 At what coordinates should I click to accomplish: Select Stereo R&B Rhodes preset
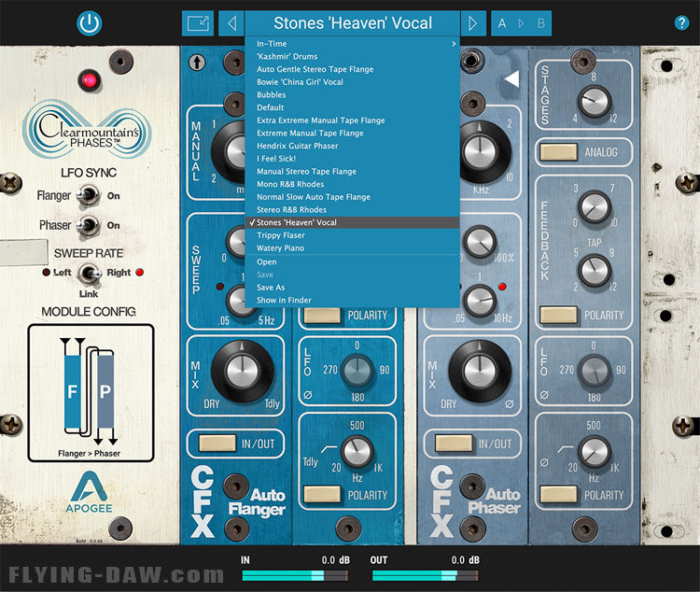click(x=352, y=209)
